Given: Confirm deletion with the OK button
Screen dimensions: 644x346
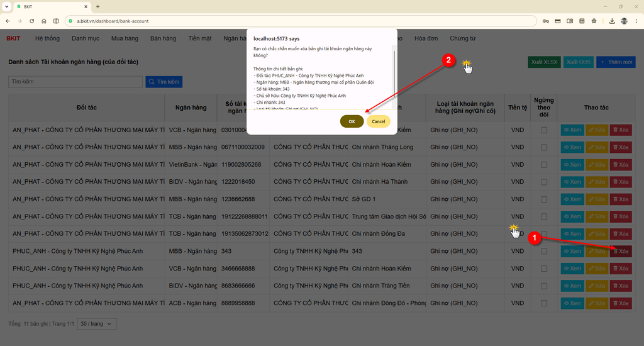Looking at the screenshot, I should (x=352, y=121).
